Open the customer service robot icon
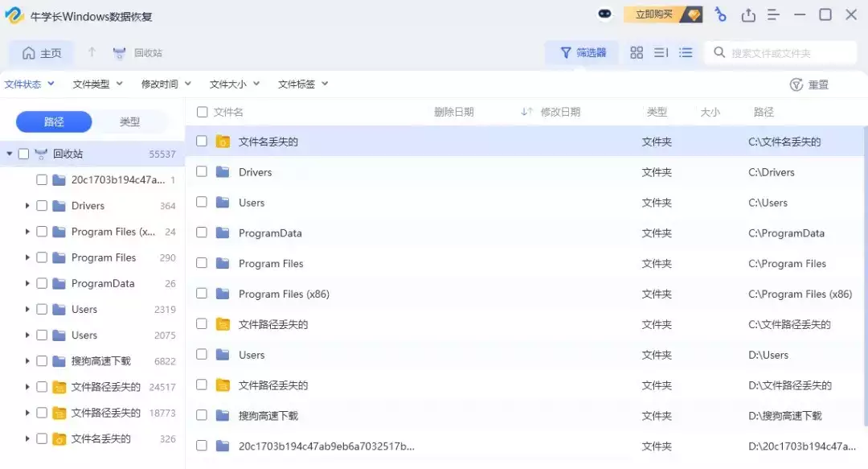Screen dimensions: 868x469 (x=604, y=14)
